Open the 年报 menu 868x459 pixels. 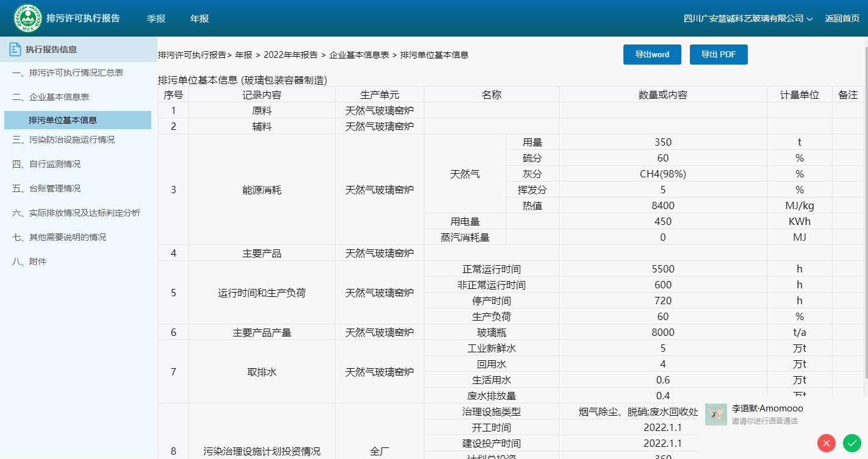(x=199, y=19)
